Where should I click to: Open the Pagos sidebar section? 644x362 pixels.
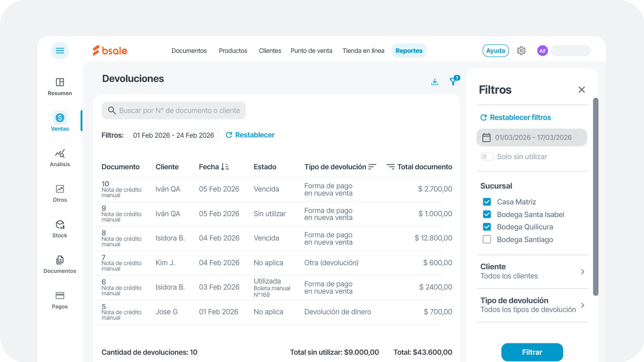click(x=60, y=300)
